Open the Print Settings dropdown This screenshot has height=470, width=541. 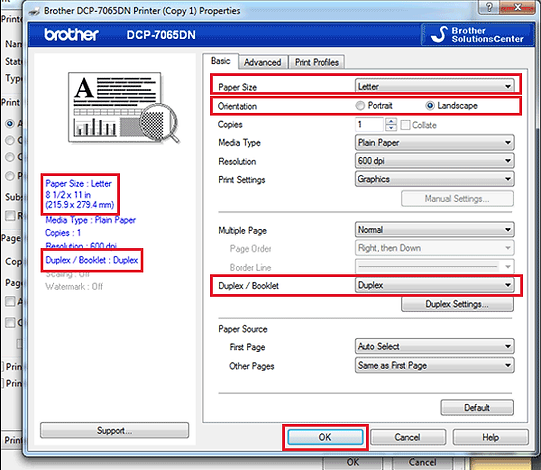[434, 179]
